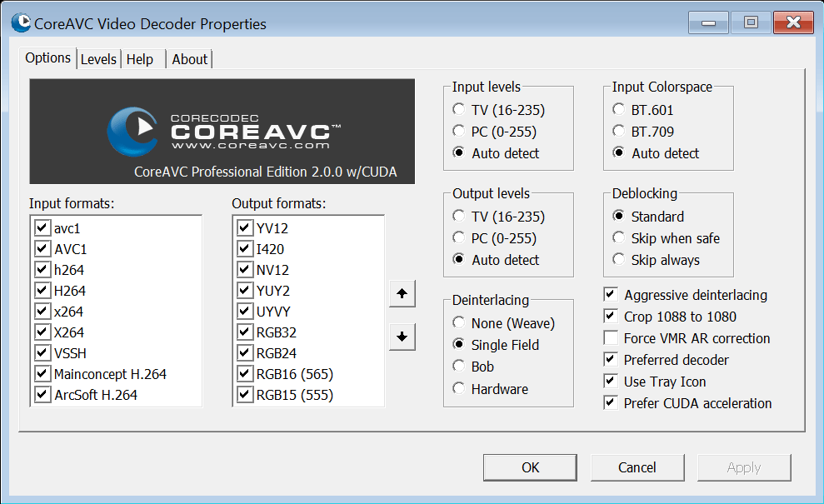The height and width of the screenshot is (504, 824).
Task: Switch to the Levels tab
Action: click(x=98, y=59)
